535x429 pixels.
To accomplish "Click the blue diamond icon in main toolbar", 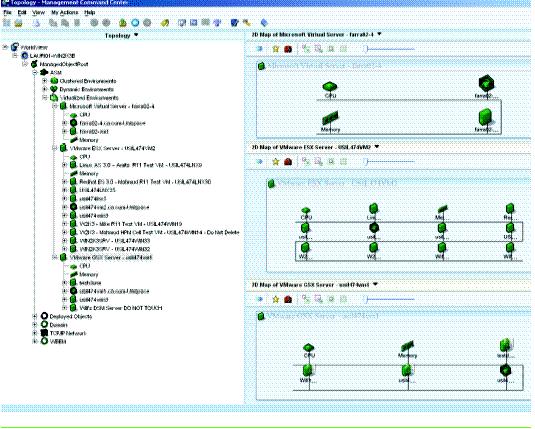I will (x=264, y=23).
